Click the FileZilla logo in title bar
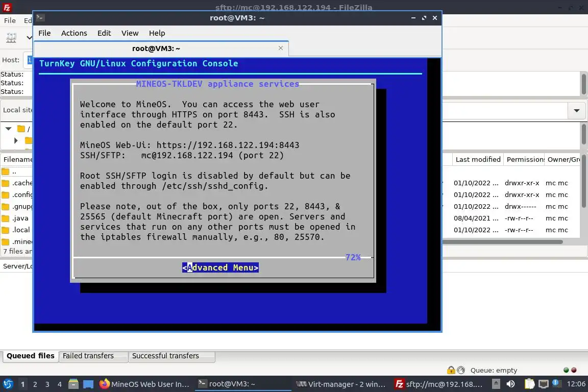Viewport: 588px width, 392px height. (7, 7)
